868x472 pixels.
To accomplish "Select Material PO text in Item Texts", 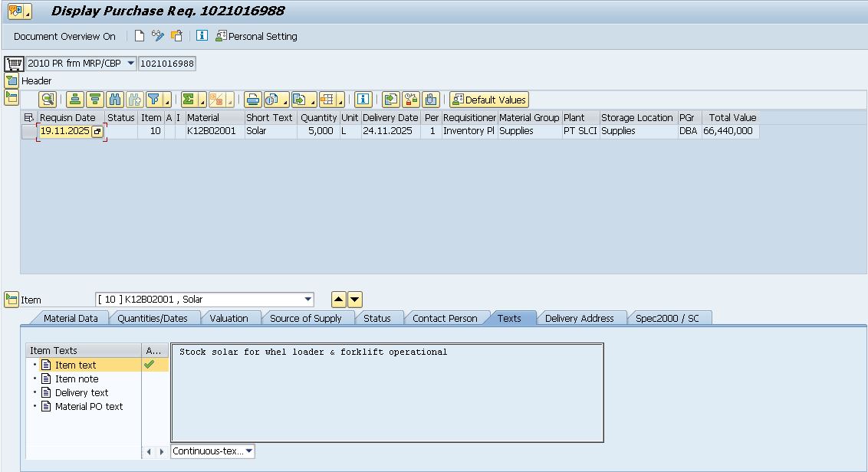I will pyautogui.click(x=88, y=406).
